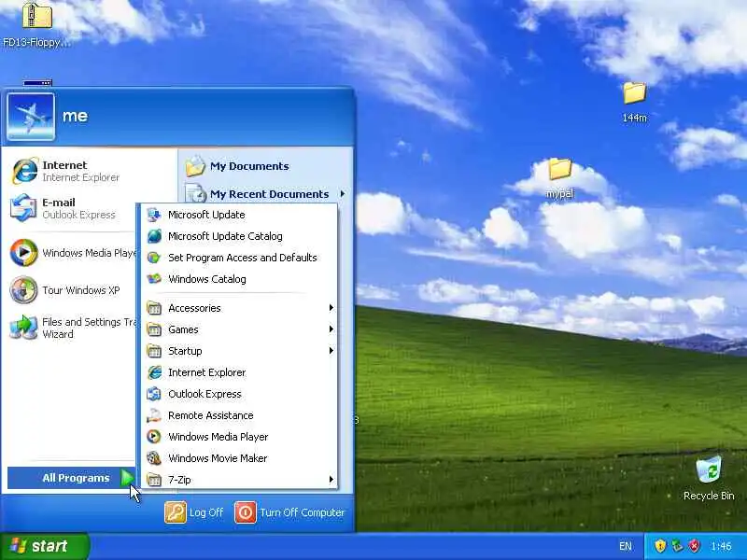Open My Recent Documents menu entry
The width and height of the screenshot is (747, 560).
266,194
